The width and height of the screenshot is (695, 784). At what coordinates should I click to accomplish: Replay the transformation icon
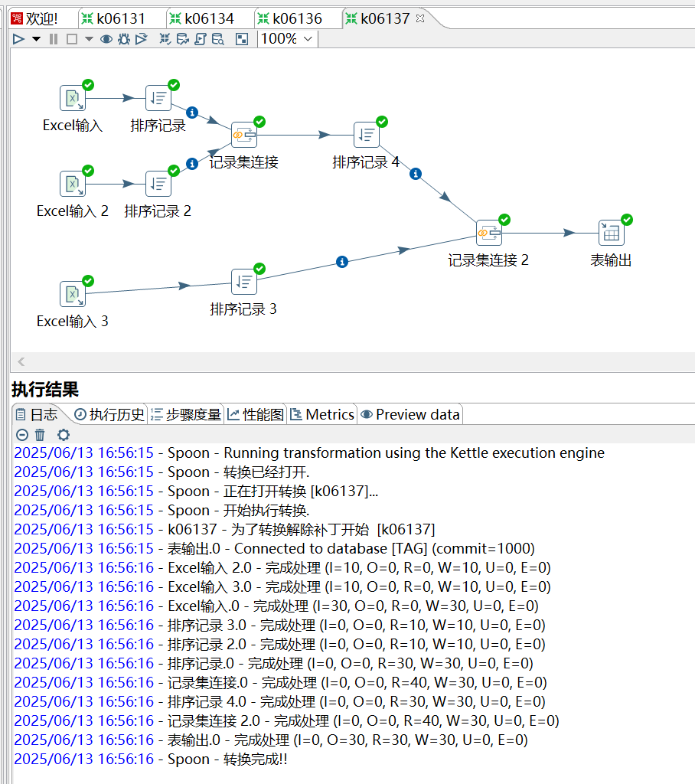(x=142, y=39)
